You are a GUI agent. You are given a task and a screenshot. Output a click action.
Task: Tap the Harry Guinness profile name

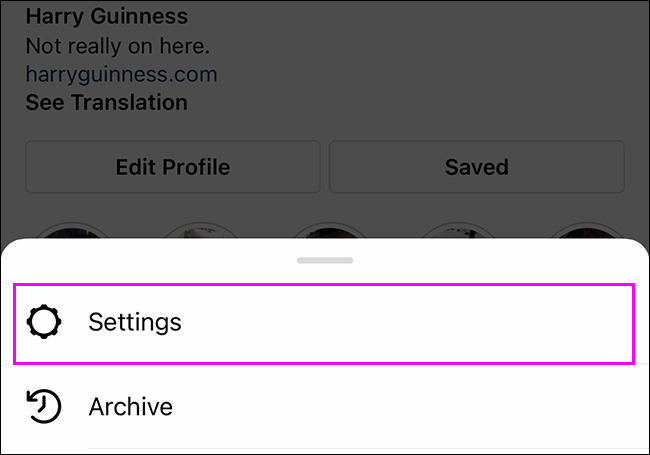pos(106,17)
